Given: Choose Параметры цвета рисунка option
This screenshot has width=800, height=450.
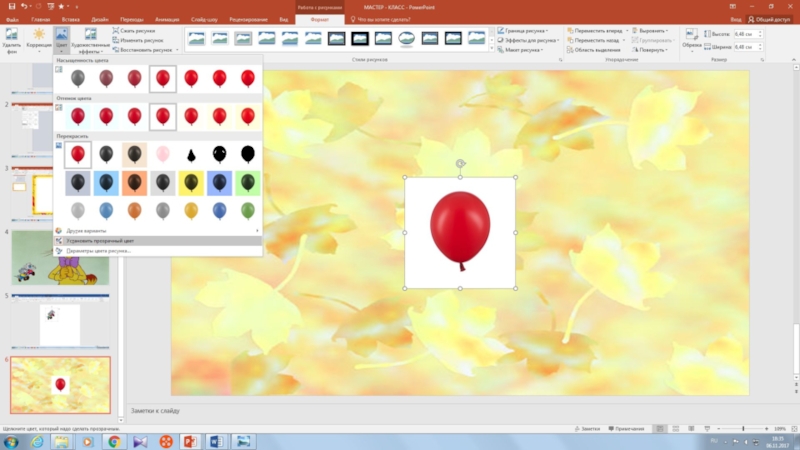Looking at the screenshot, I should 98,250.
